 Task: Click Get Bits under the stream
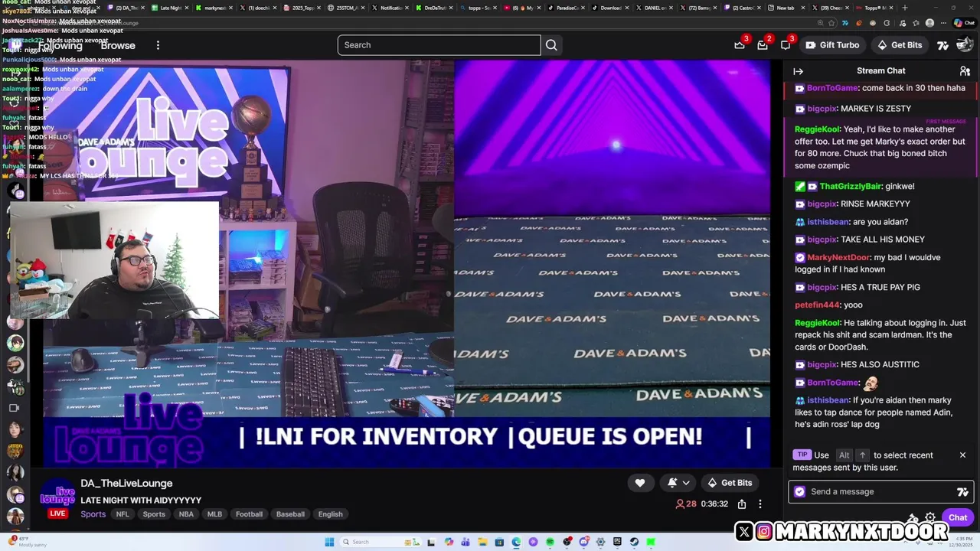[x=729, y=483]
